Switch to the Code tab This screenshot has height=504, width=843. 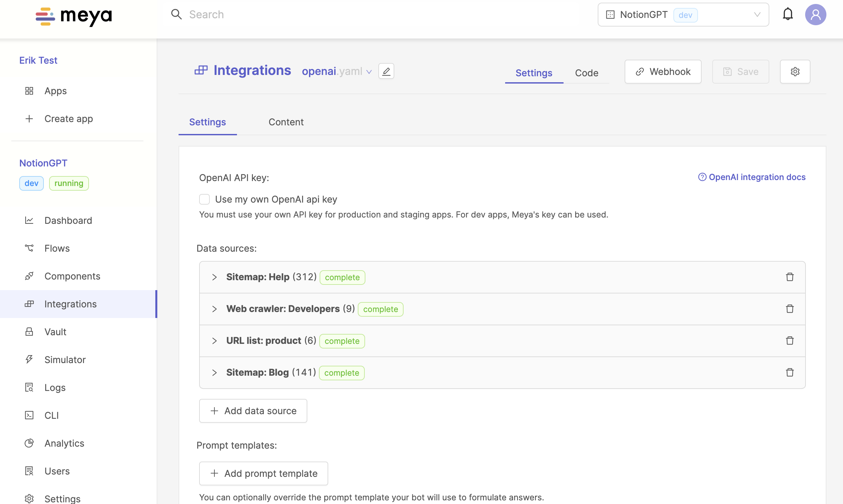(x=586, y=73)
